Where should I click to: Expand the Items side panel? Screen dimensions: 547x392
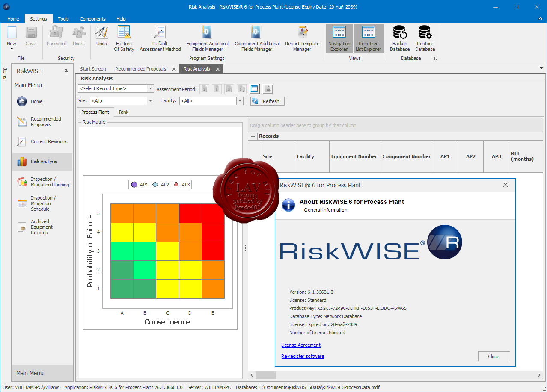5,73
